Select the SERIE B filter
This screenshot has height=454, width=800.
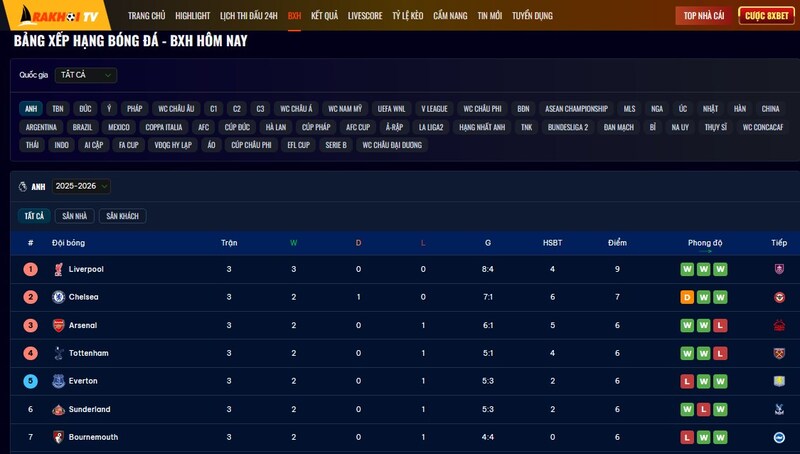click(x=336, y=145)
